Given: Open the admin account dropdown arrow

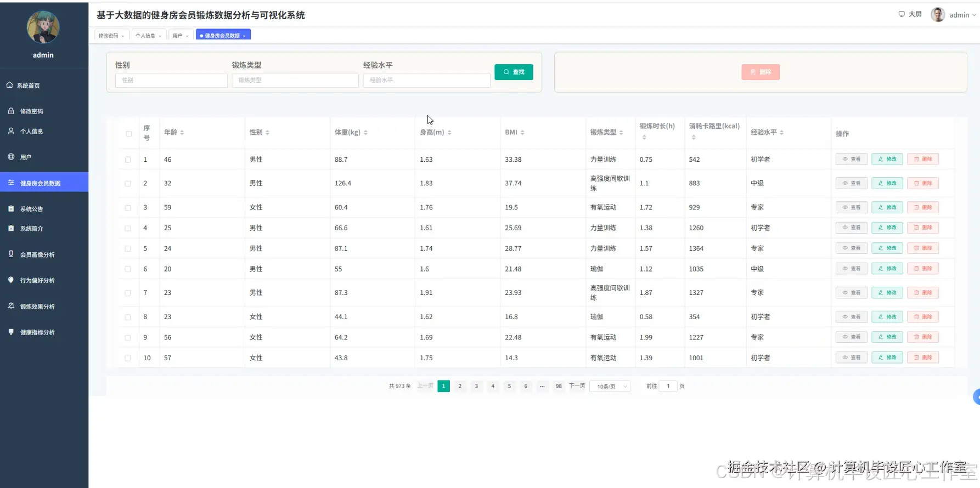Looking at the screenshot, I should (x=974, y=15).
